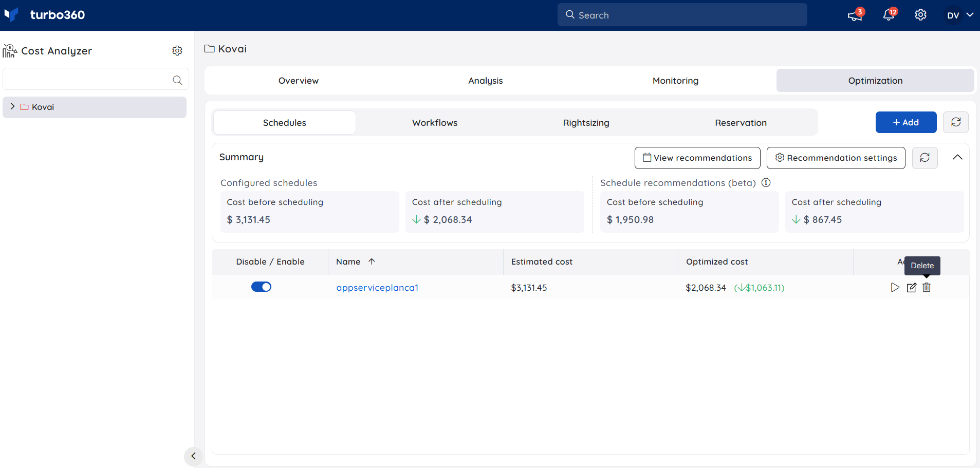Image resolution: width=980 pixels, height=468 pixels.
Task: Open the Schedules sub-tab
Action: point(284,123)
